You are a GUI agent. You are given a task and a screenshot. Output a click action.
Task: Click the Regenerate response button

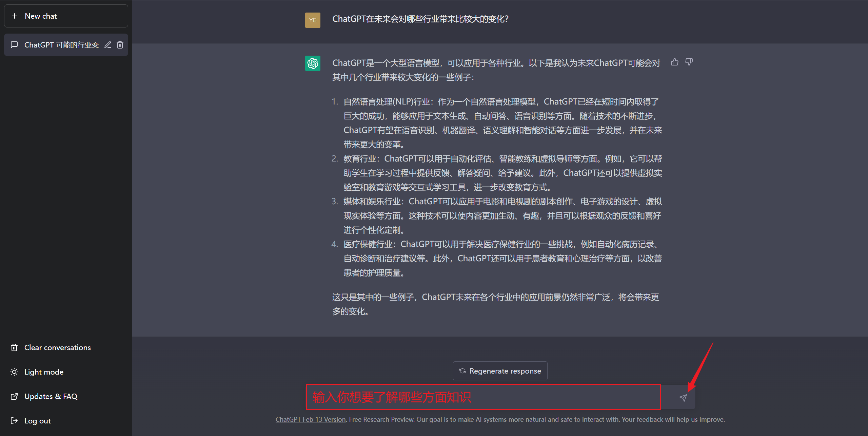[500, 371]
